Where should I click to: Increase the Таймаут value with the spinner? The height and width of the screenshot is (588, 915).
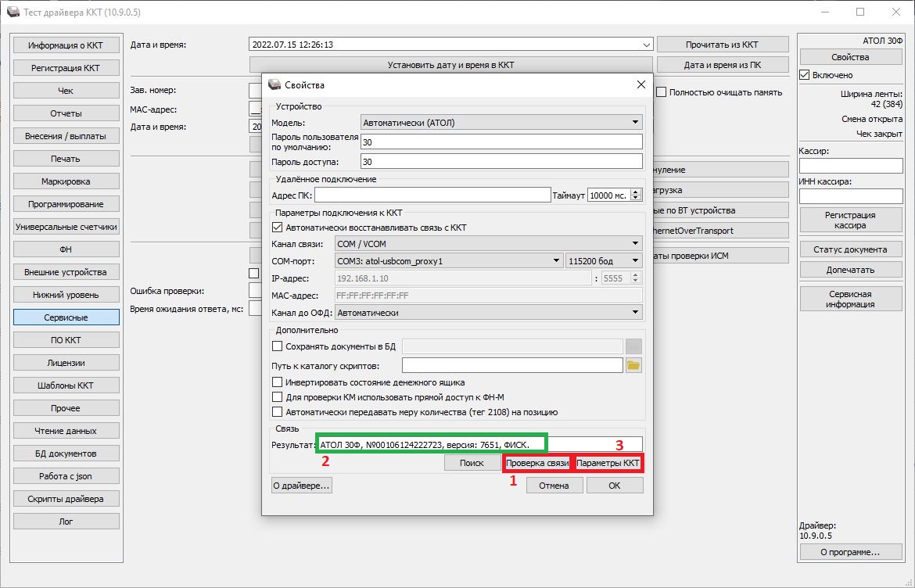[x=636, y=192]
